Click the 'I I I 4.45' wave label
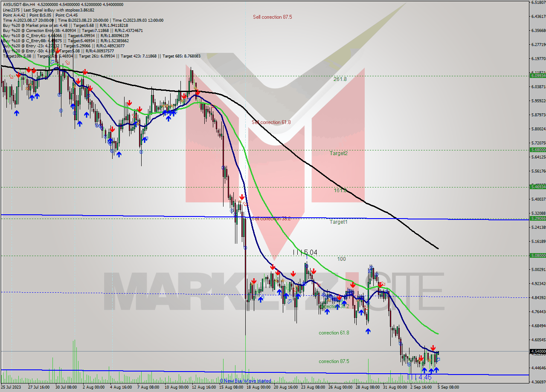Viewport: 546px width, 392px height. tap(419, 378)
